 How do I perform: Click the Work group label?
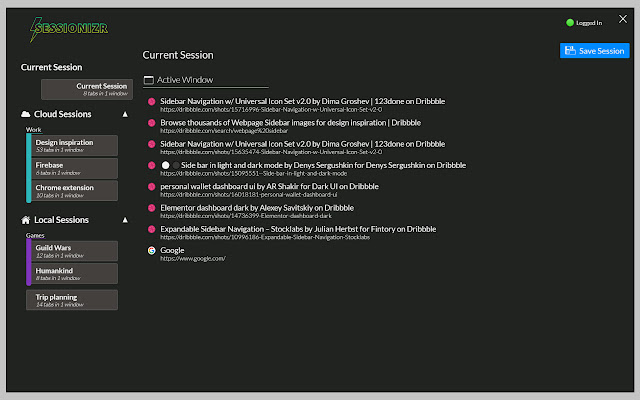tap(33, 129)
